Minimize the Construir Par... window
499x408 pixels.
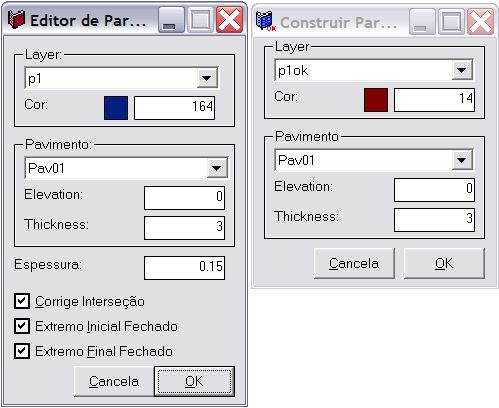pos(422,22)
